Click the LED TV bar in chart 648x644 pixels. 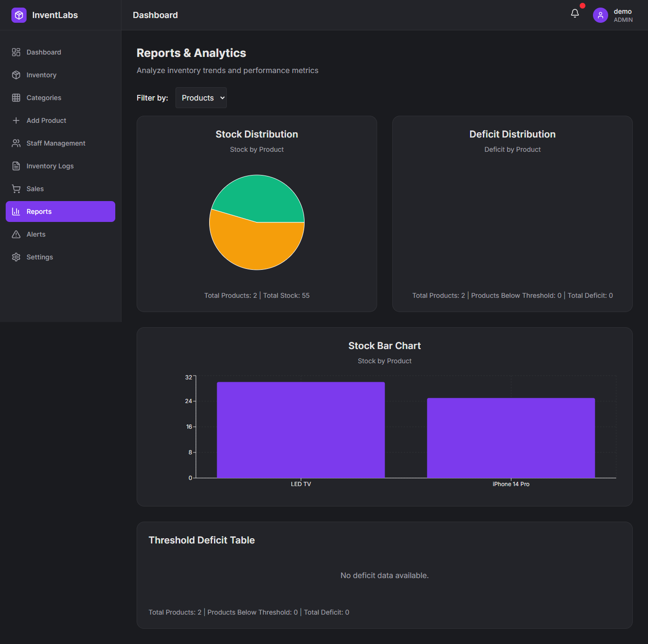click(301, 430)
